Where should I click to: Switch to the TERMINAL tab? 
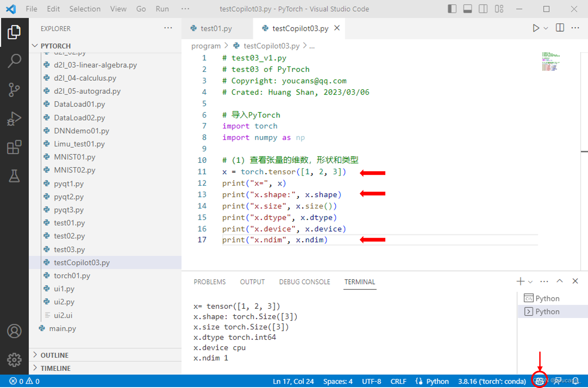[360, 282]
